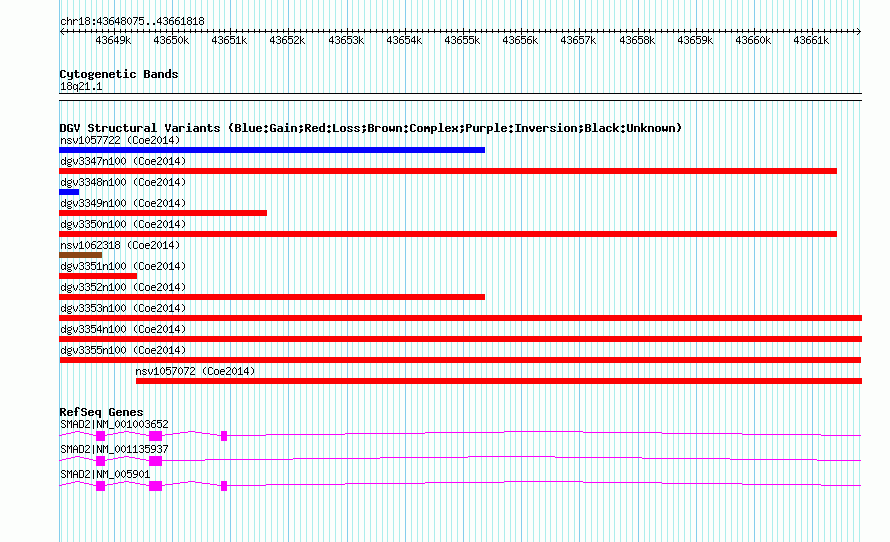Open the dgv3347n100 (Coe2014) label
890x542 pixels.
(123, 161)
